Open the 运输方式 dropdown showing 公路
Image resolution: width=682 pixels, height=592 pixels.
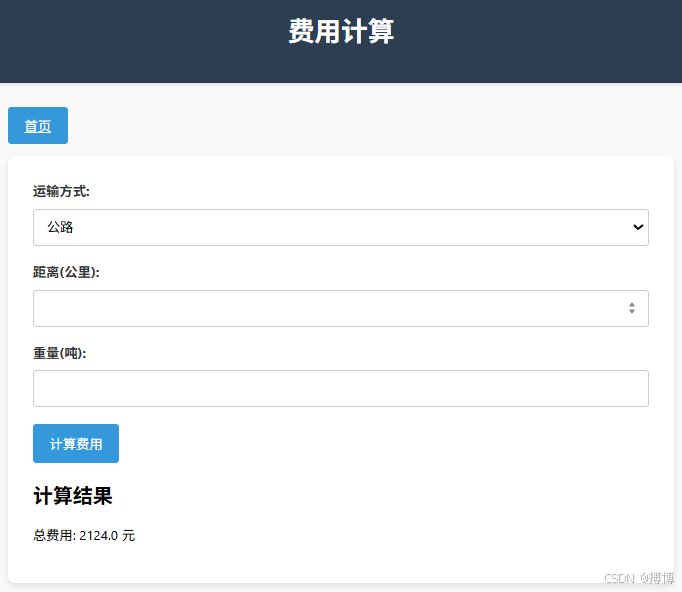coord(341,227)
